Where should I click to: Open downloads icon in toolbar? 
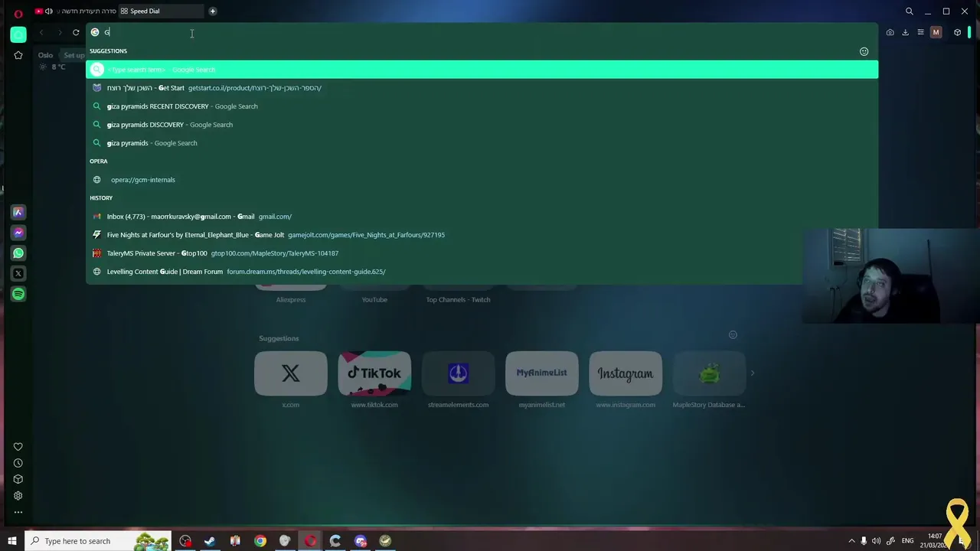coord(905,32)
